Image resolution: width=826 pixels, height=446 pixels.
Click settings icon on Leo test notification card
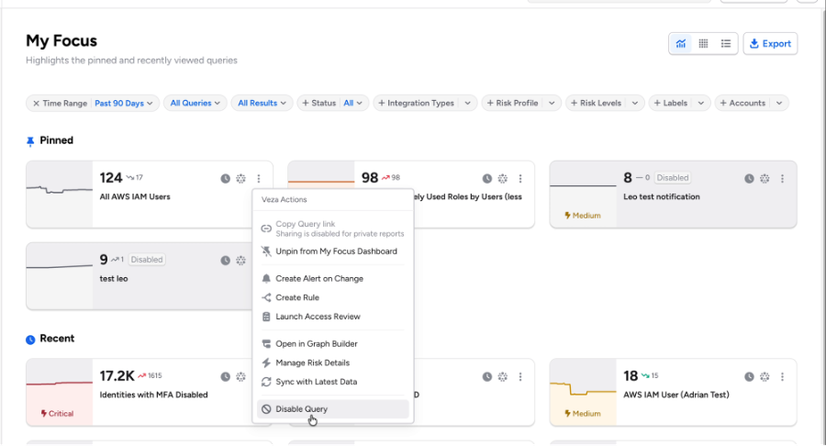[764, 179]
